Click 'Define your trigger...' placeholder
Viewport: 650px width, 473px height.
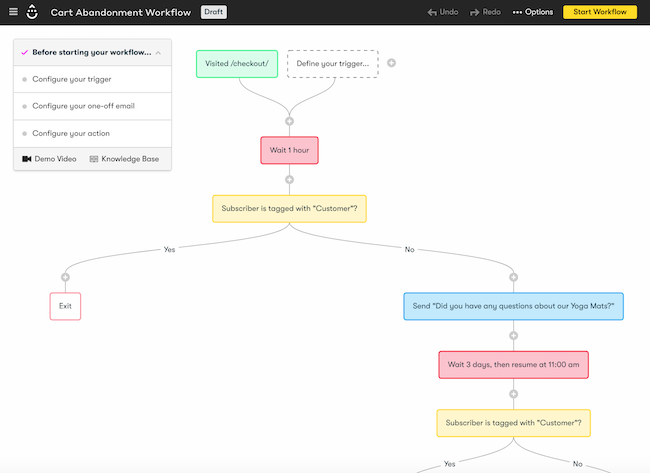(332, 64)
